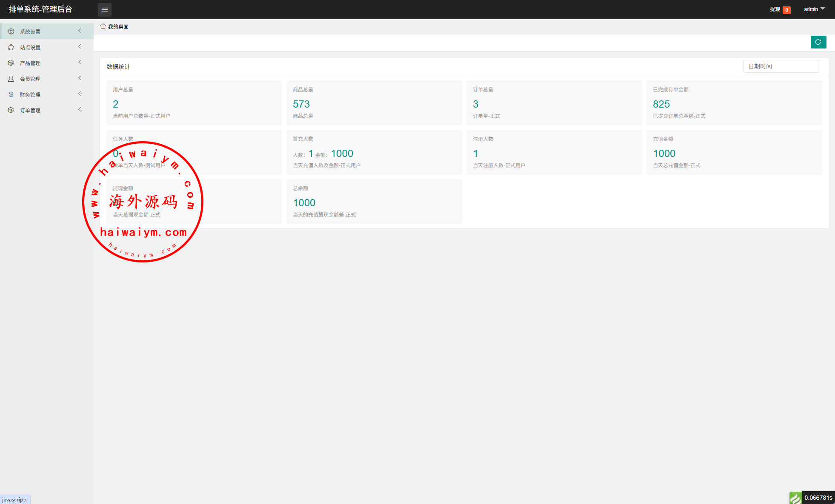
Task: Expand the 产品管理 chevron arrow
Action: click(80, 62)
